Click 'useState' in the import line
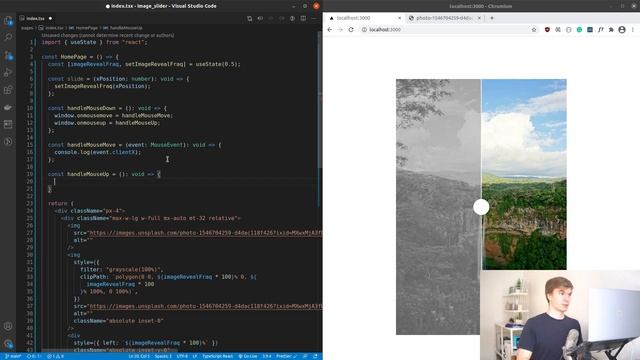Viewport: 640px width, 360px height. 83,42
